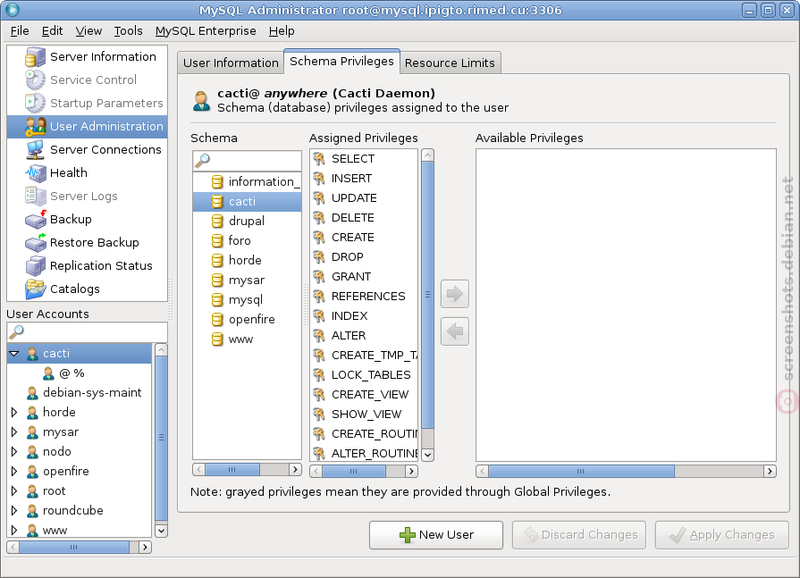The width and height of the screenshot is (800, 578).
Task: Open the Help menu
Action: [282, 31]
